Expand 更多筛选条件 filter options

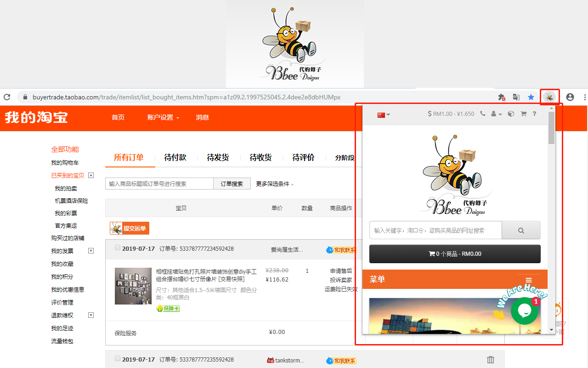[x=275, y=184]
